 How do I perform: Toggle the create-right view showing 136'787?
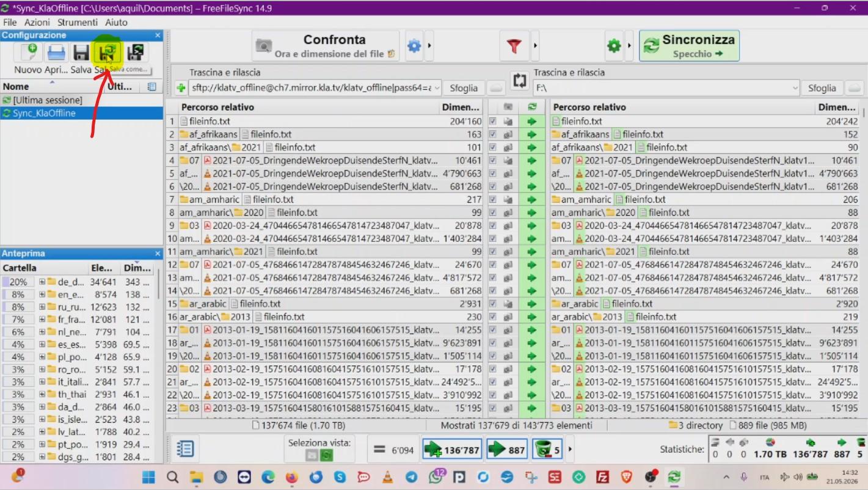[452, 450]
